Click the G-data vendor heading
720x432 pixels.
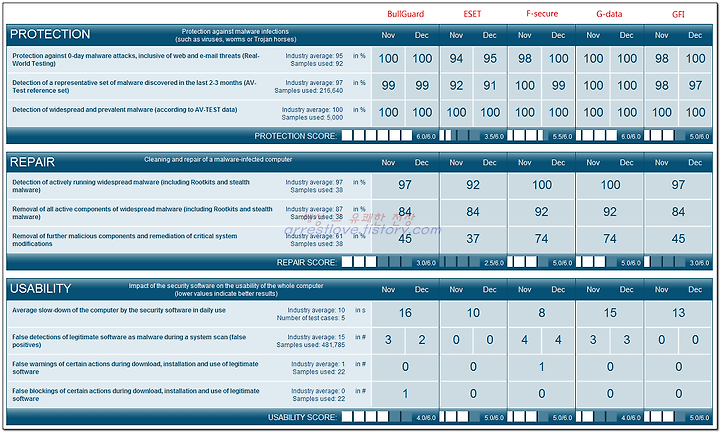point(609,14)
